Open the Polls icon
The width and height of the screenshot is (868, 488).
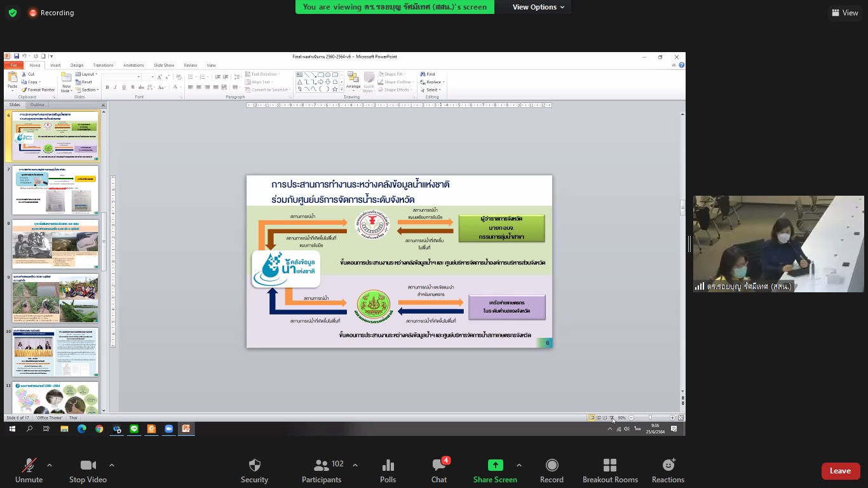point(388,471)
